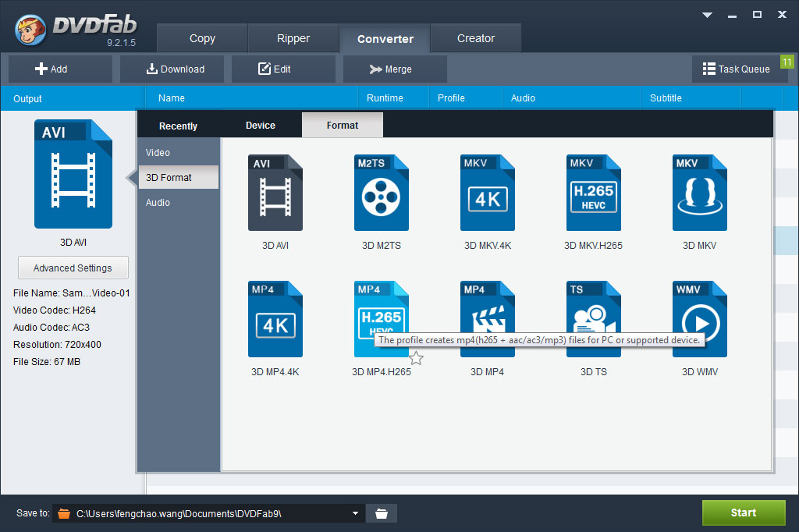799x532 pixels.
Task: Mark 3D MP4.H265 as favorite star
Action: pyautogui.click(x=417, y=358)
